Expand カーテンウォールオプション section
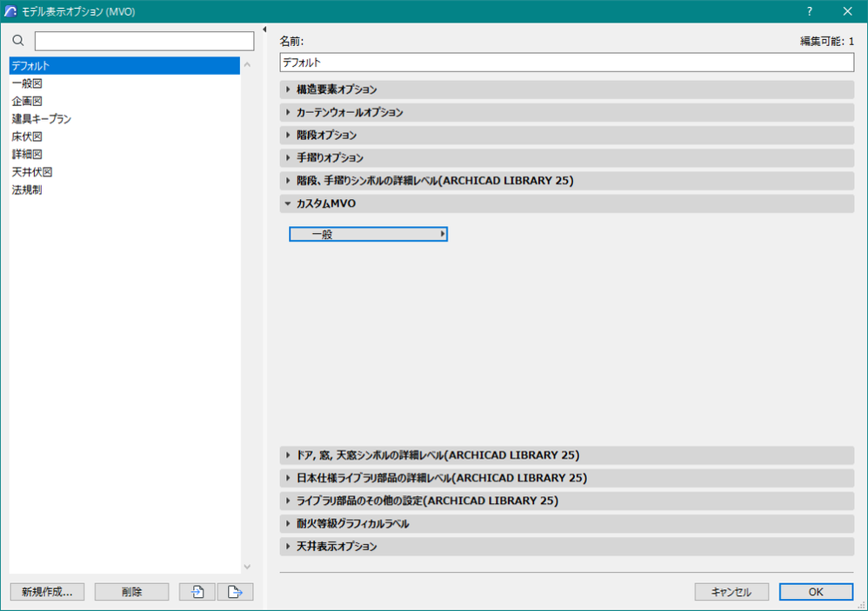Screen dimensions: 868x611 [567, 112]
